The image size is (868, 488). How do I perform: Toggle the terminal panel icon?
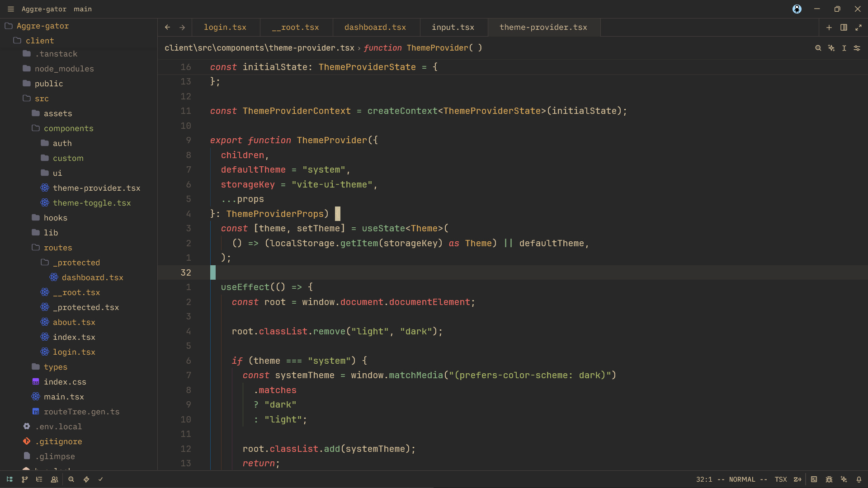pyautogui.click(x=814, y=479)
